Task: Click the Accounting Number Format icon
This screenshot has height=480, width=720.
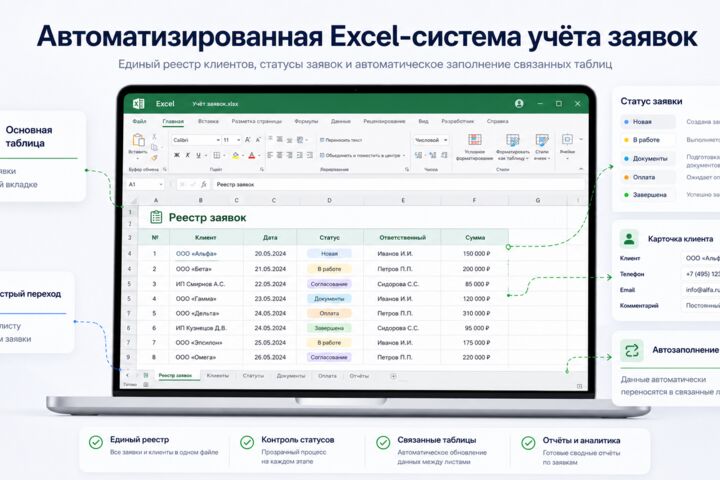Action: coord(418,156)
